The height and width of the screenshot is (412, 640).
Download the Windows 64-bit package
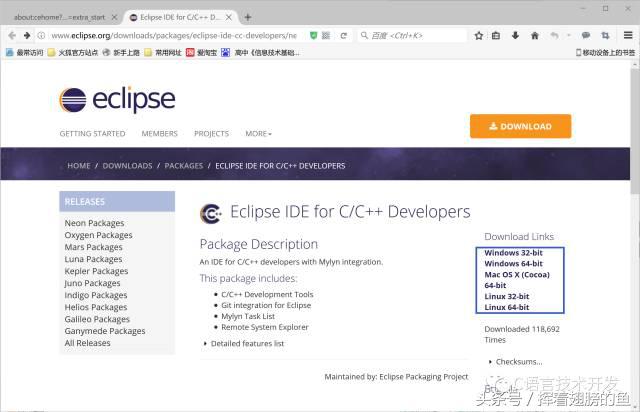(513, 264)
